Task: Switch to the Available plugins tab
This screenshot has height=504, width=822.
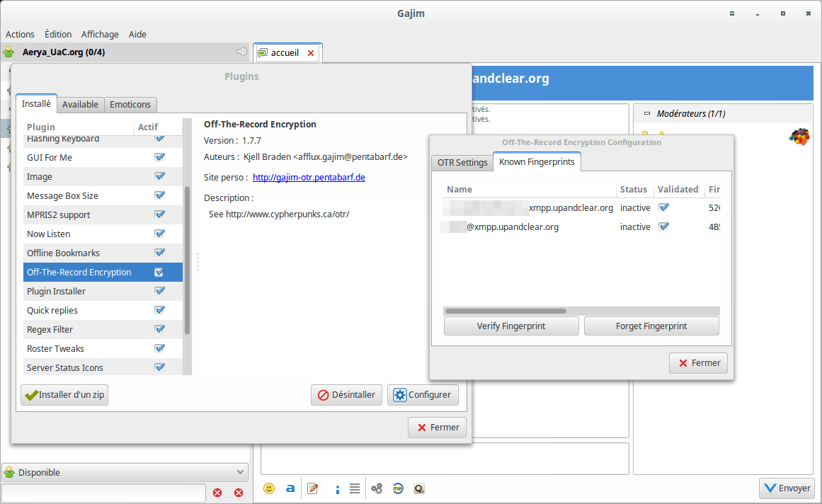Action: pyautogui.click(x=80, y=104)
